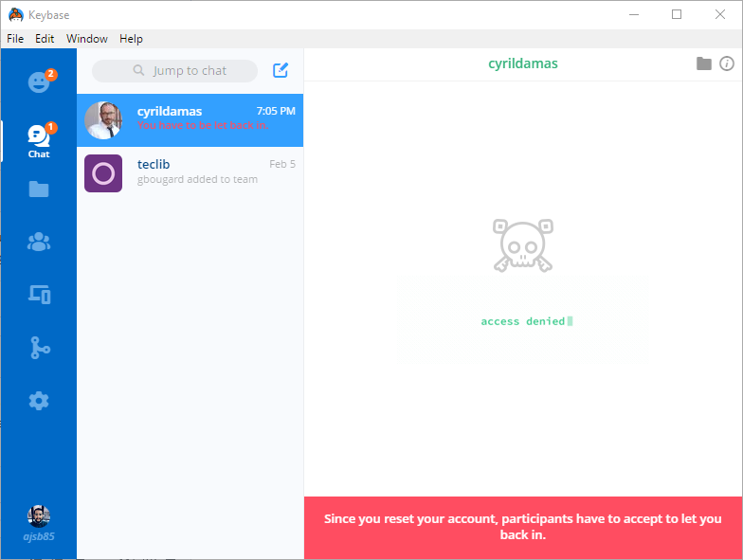Open the Window menu
Screen dimensions: 743x560
87,39
